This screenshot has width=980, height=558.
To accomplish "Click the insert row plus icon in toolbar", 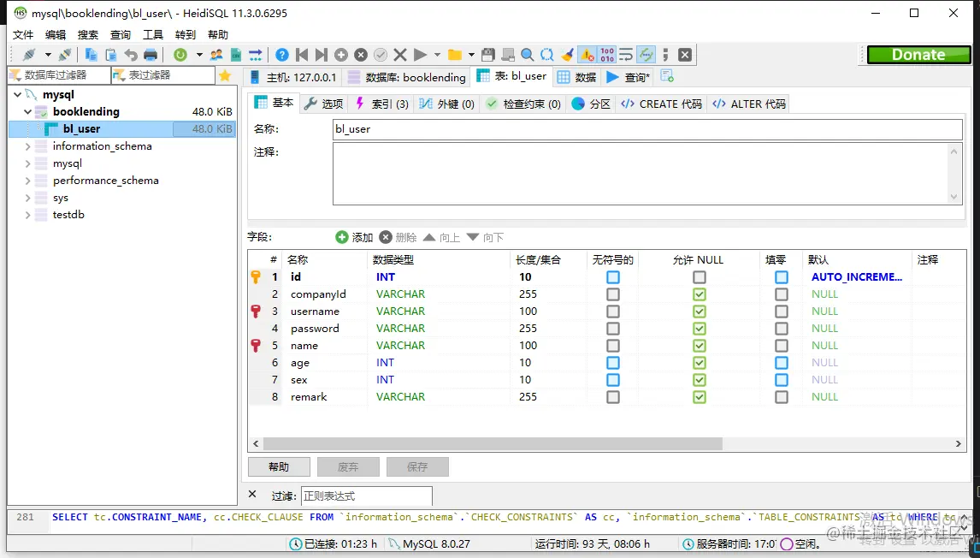I will [341, 55].
